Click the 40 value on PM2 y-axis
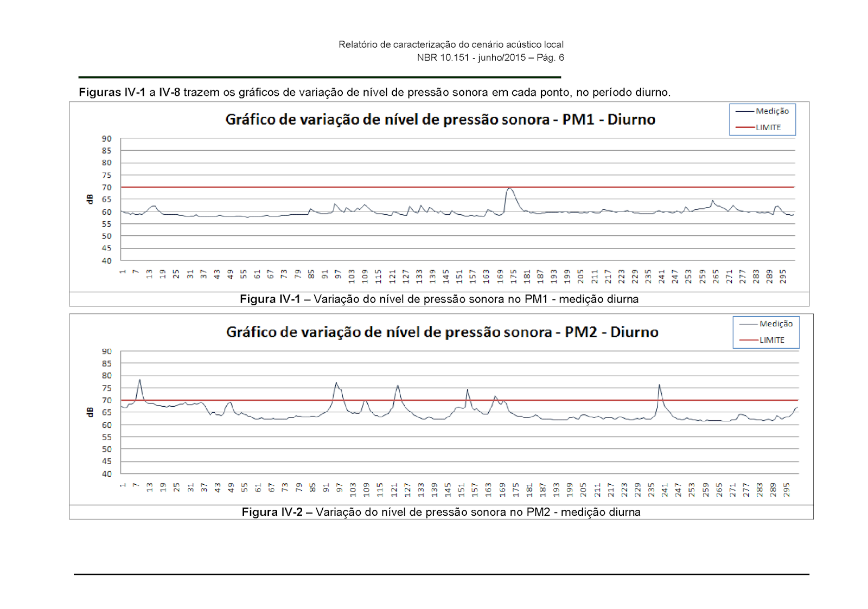 (106, 473)
